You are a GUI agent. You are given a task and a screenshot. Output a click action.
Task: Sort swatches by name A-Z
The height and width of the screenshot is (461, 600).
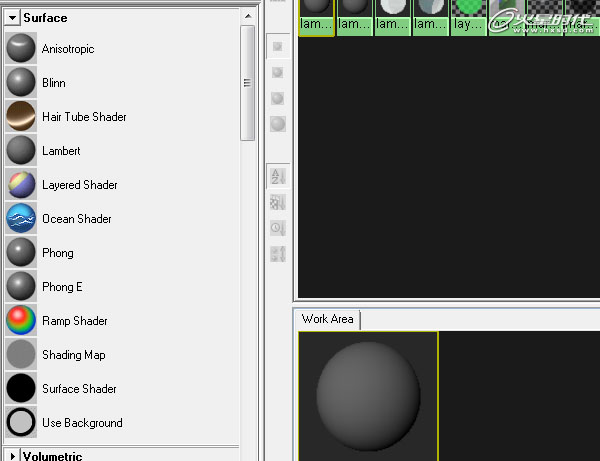click(x=278, y=176)
